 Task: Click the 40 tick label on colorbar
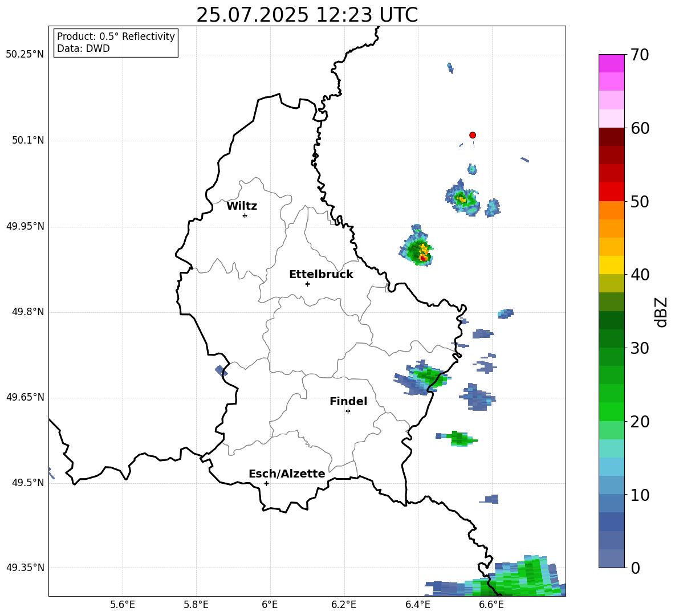pyautogui.click(x=639, y=275)
